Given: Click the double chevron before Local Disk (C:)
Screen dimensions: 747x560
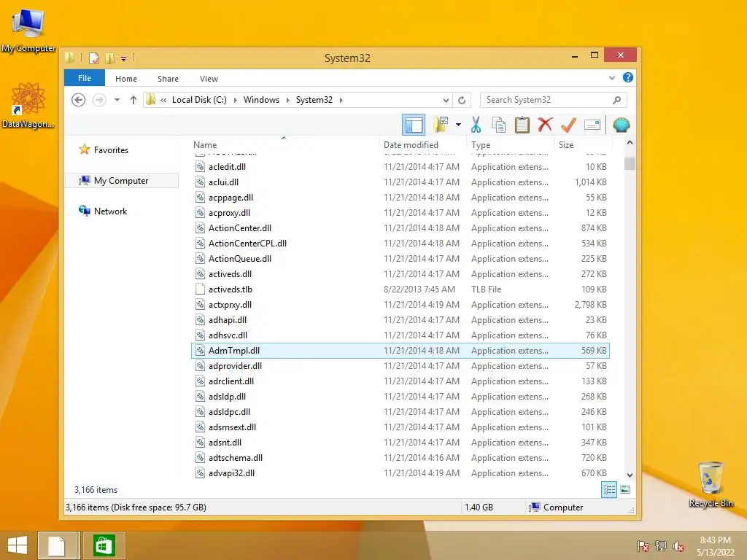Looking at the screenshot, I should [x=163, y=100].
